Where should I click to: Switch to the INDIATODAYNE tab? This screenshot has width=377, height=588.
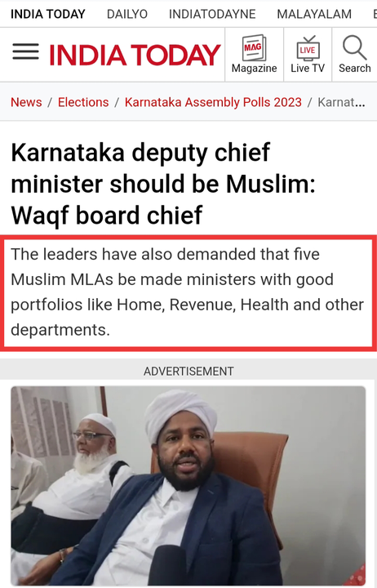pyautogui.click(x=212, y=14)
